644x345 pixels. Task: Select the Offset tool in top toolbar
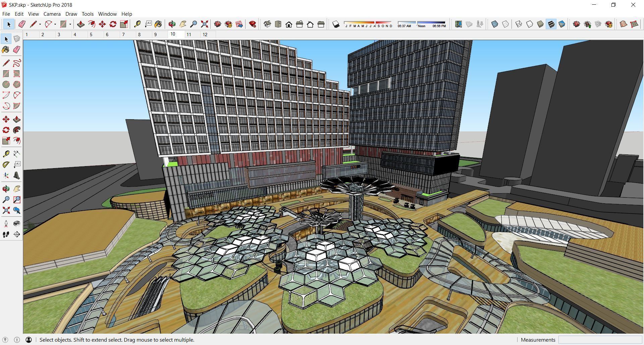coord(91,24)
